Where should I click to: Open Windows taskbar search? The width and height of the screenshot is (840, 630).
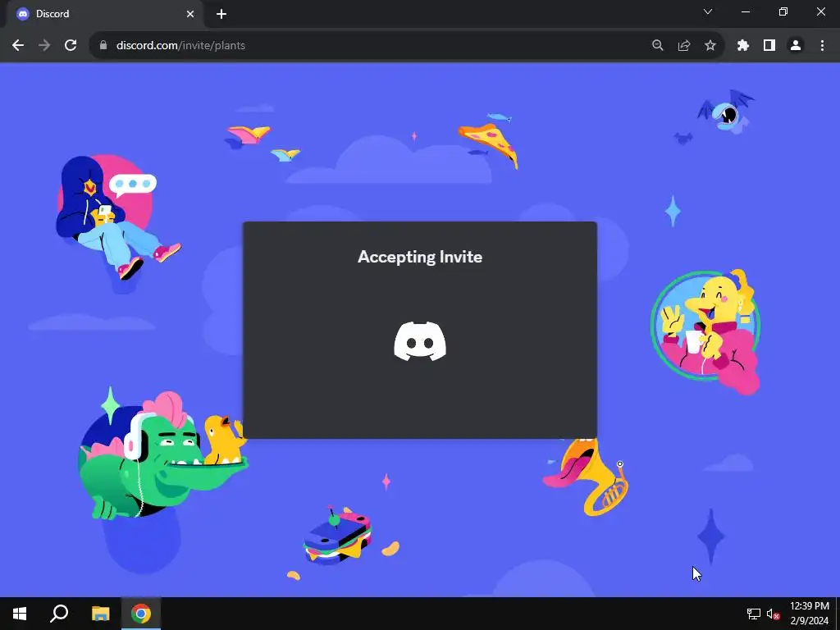point(59,614)
